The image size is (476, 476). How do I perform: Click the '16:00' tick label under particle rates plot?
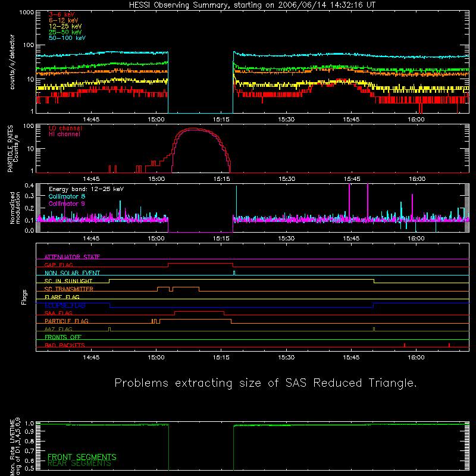417,179
